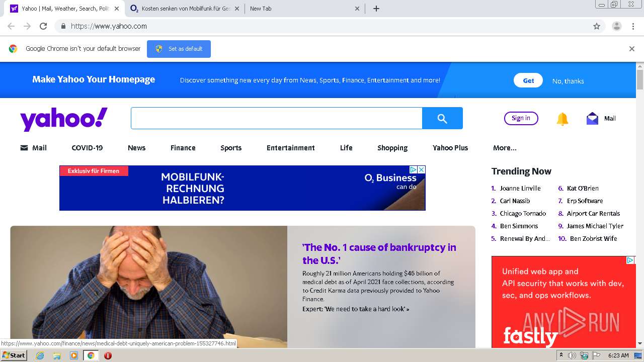Open trending topic James Michael Tyler

[x=595, y=226]
